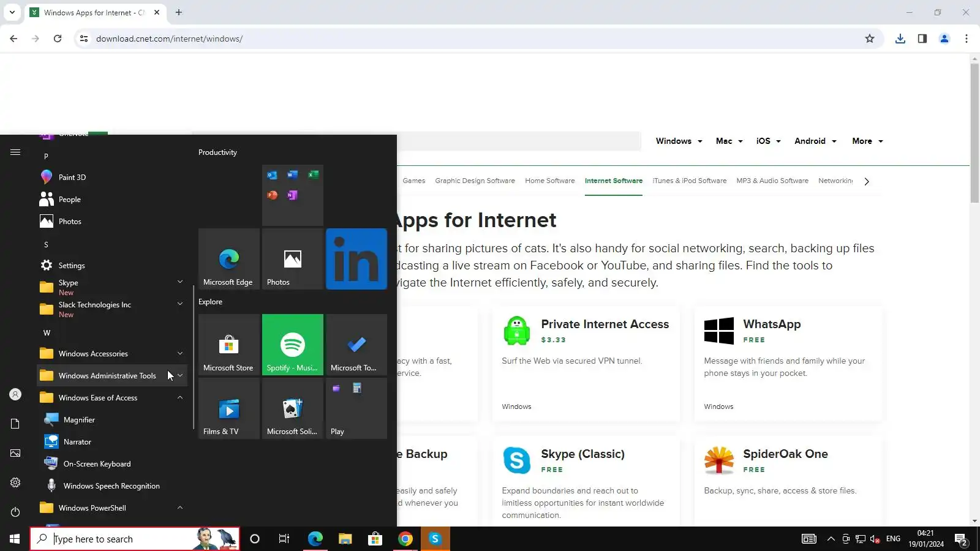
Task: Open Documents from the Start rail
Action: click(15, 424)
